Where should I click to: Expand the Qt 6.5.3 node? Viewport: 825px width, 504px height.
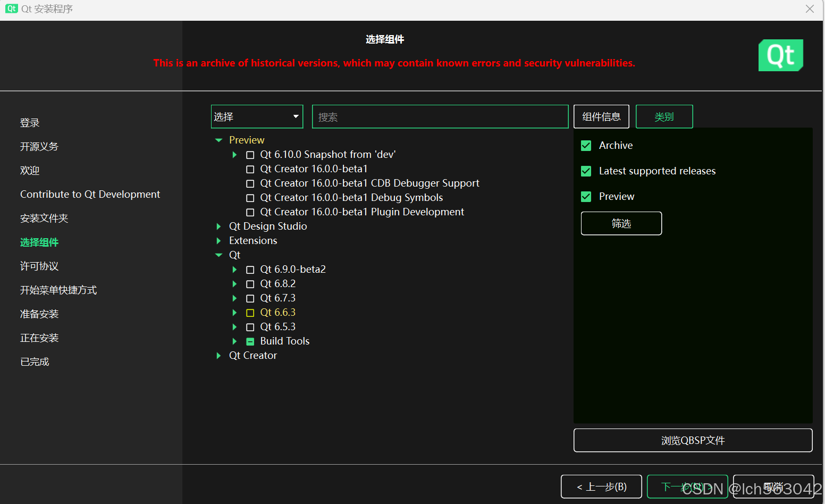point(234,327)
